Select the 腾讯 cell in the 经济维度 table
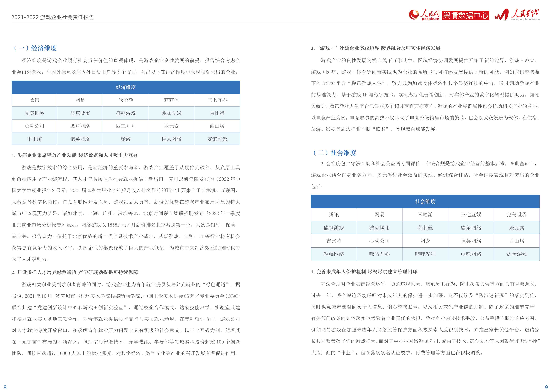This screenshot has height=392, width=553. point(35,100)
